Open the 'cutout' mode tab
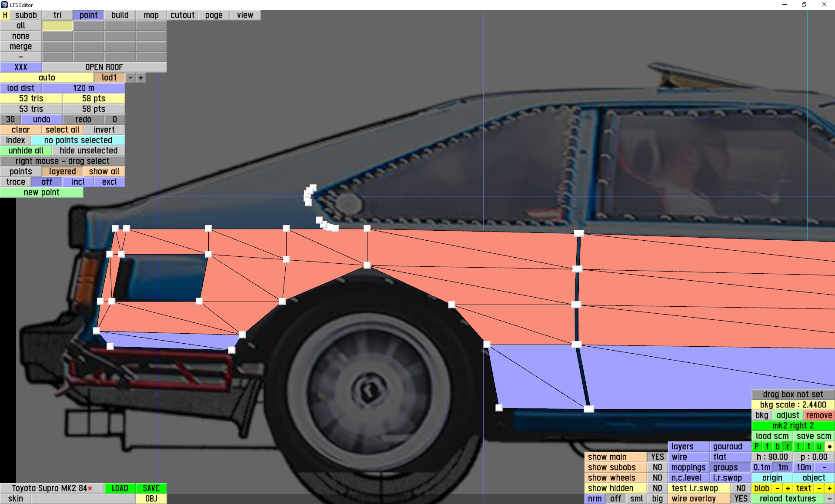This screenshot has width=835, height=504. (x=182, y=15)
